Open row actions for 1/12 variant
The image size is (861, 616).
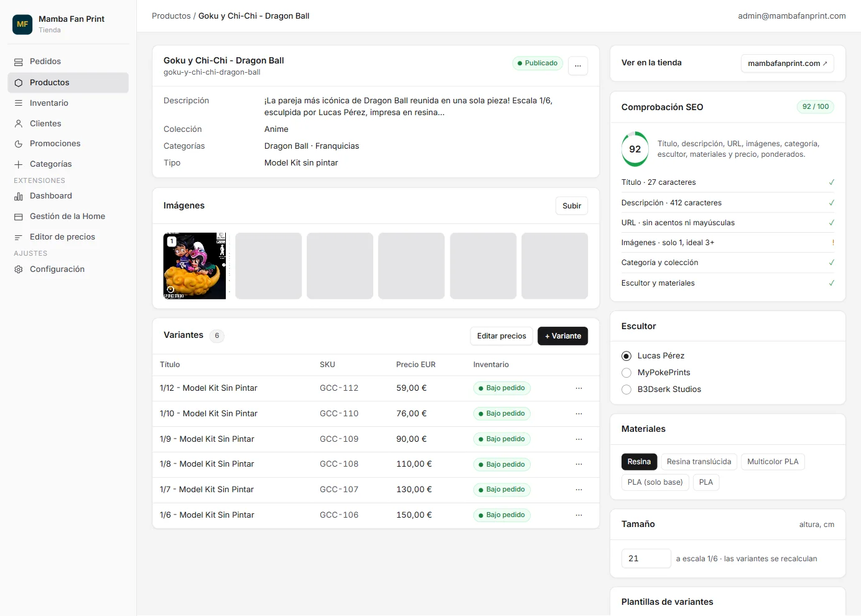[579, 388]
